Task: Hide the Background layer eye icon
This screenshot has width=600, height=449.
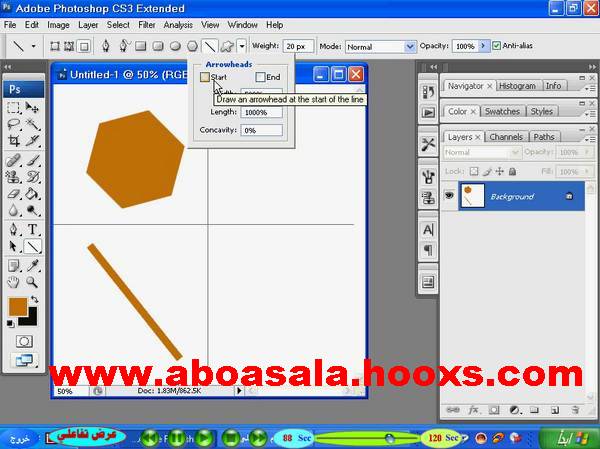Action: 449,196
